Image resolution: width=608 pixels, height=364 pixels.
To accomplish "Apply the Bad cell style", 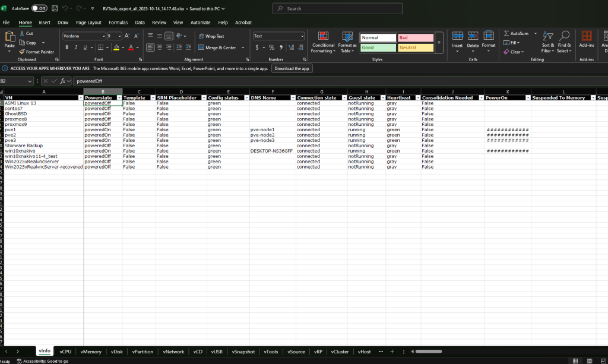I will click(416, 38).
